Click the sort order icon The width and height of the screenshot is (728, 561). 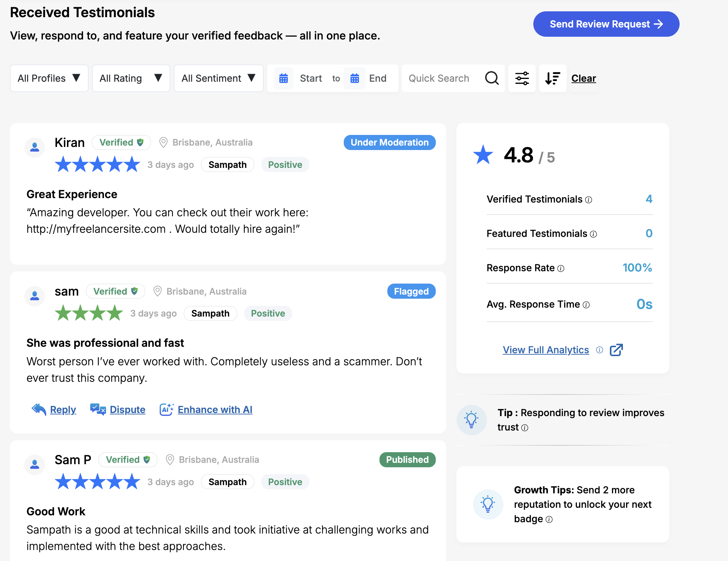(553, 78)
